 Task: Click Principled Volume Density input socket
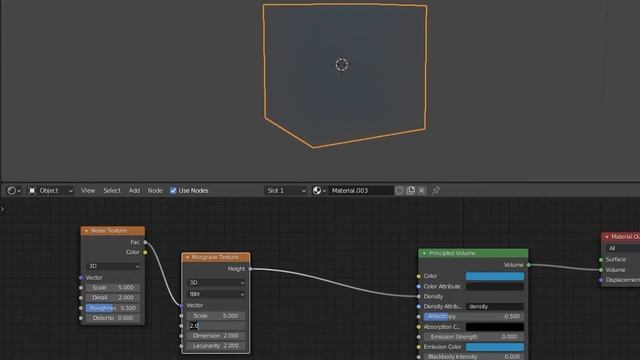pyautogui.click(x=419, y=297)
